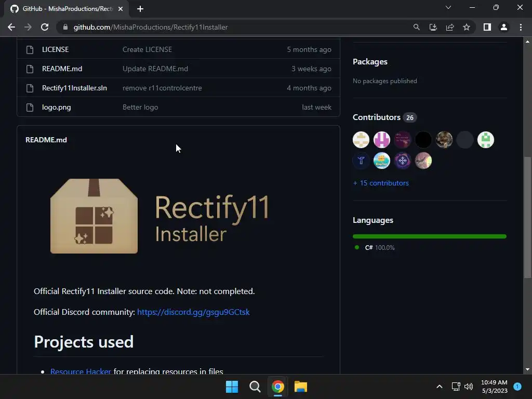Open Windows taskbar search
This screenshot has width=532, height=399.
point(255,387)
